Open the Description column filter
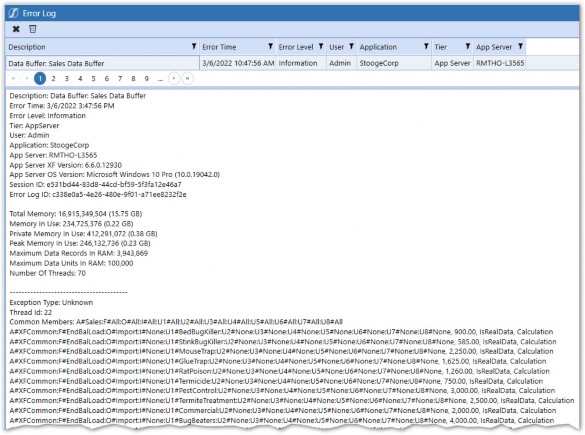 194,46
